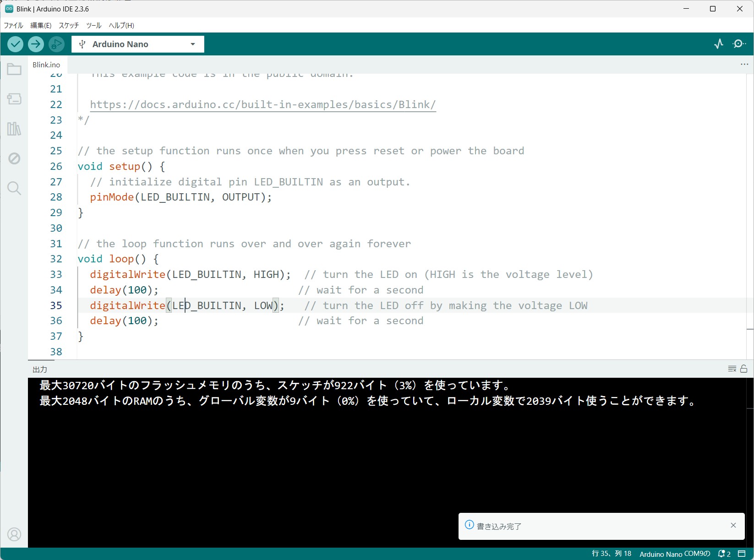The height and width of the screenshot is (560, 754).
Task: Toggle the output scroll lock icon
Action: pyautogui.click(x=744, y=369)
